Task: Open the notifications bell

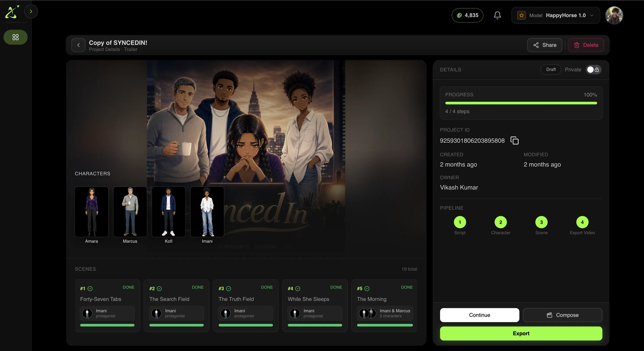Action: 497,15
